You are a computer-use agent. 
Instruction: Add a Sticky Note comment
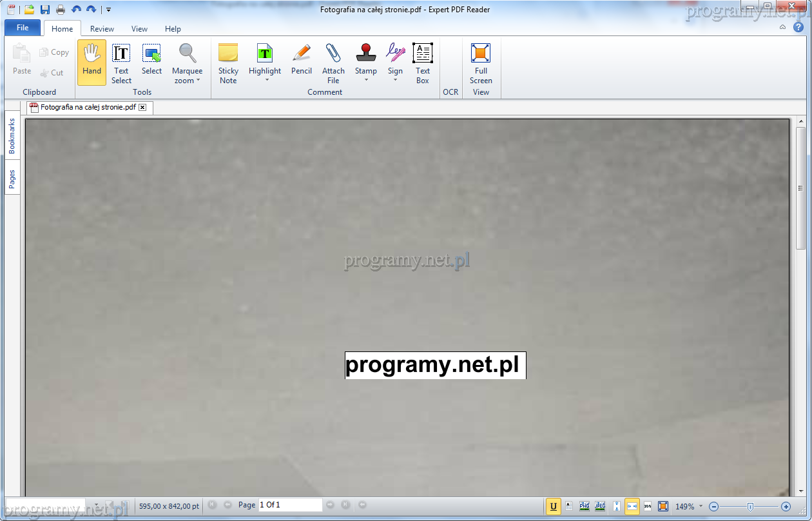(228, 62)
